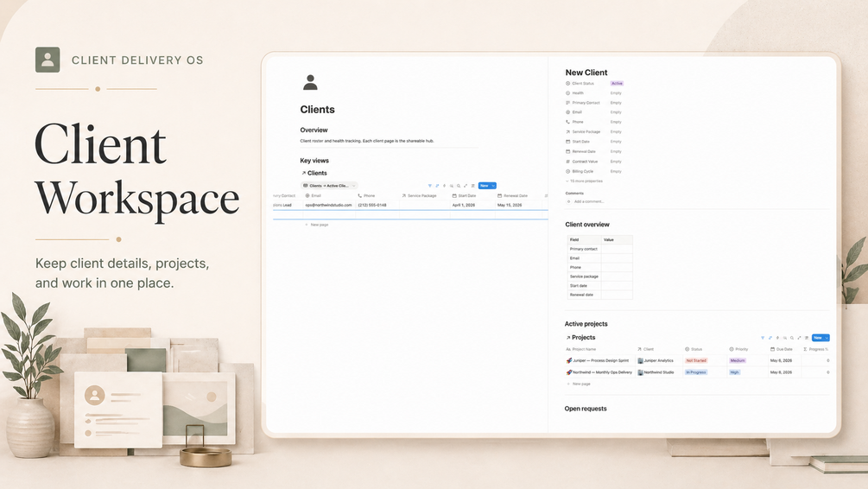Open view settings icon in Projects toolbar
The height and width of the screenshot is (489, 868).
point(807,337)
